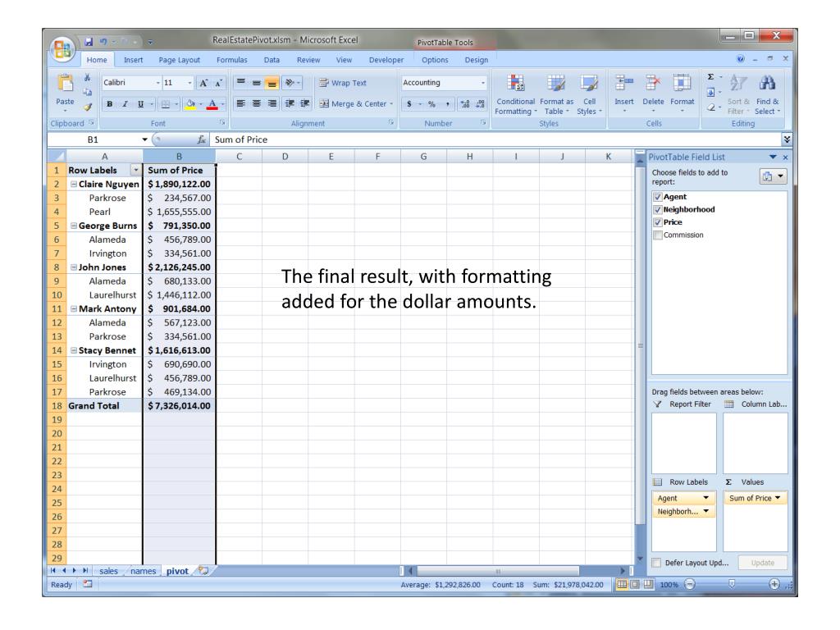Viewport: 840px width, 630px height.
Task: Open Format as Table gallery
Action: coord(557,89)
